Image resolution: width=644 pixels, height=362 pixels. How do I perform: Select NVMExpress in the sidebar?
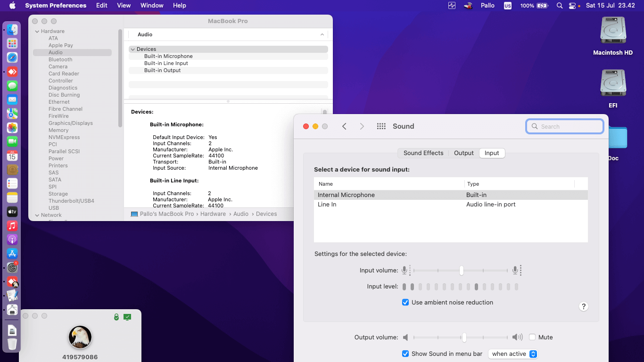pyautogui.click(x=64, y=137)
